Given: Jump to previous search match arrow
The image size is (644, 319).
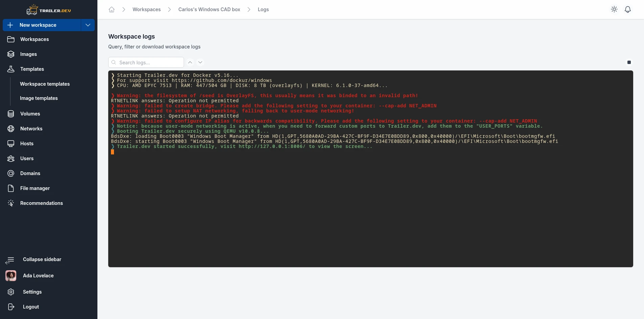Looking at the screenshot, I should click(190, 62).
